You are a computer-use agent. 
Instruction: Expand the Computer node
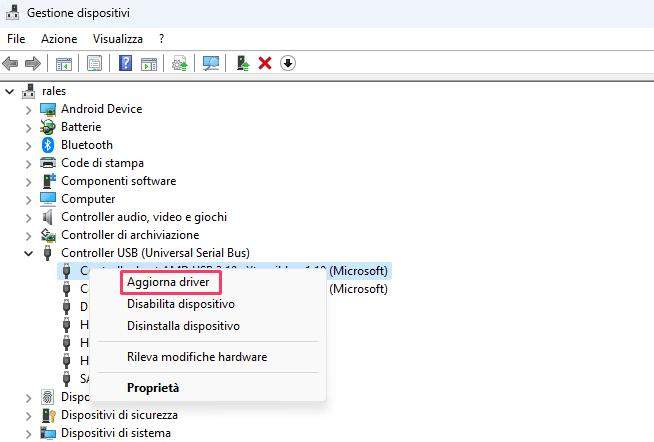tap(28, 200)
